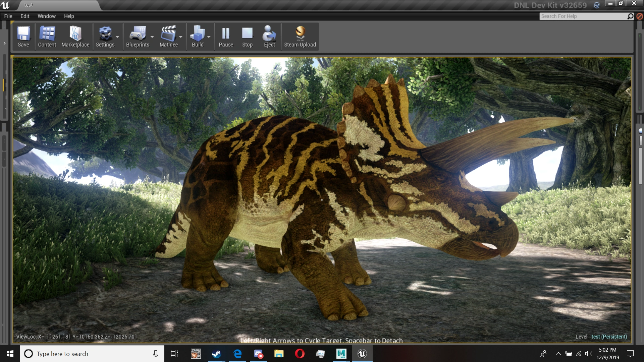Expand the Build options dropdown arrow
The width and height of the screenshot is (644, 362).
pyautogui.click(x=209, y=37)
